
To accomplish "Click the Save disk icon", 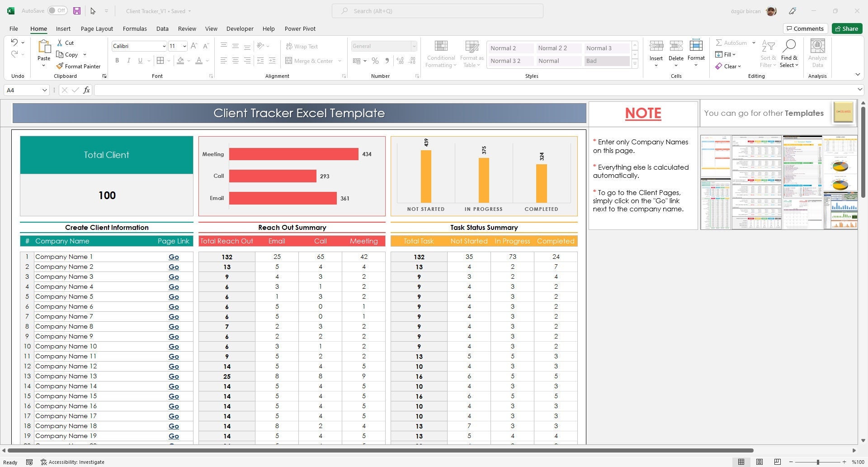I will (x=77, y=11).
